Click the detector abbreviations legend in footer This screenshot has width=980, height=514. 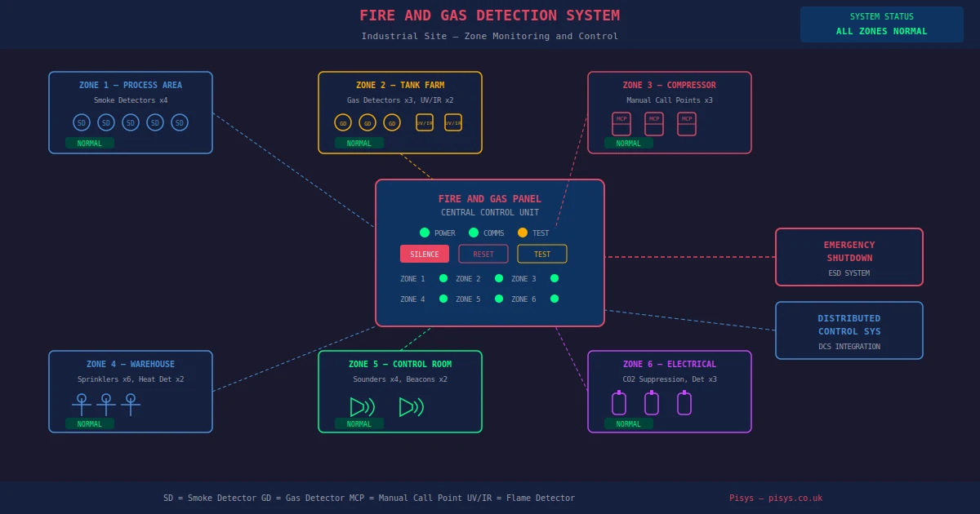tap(369, 498)
